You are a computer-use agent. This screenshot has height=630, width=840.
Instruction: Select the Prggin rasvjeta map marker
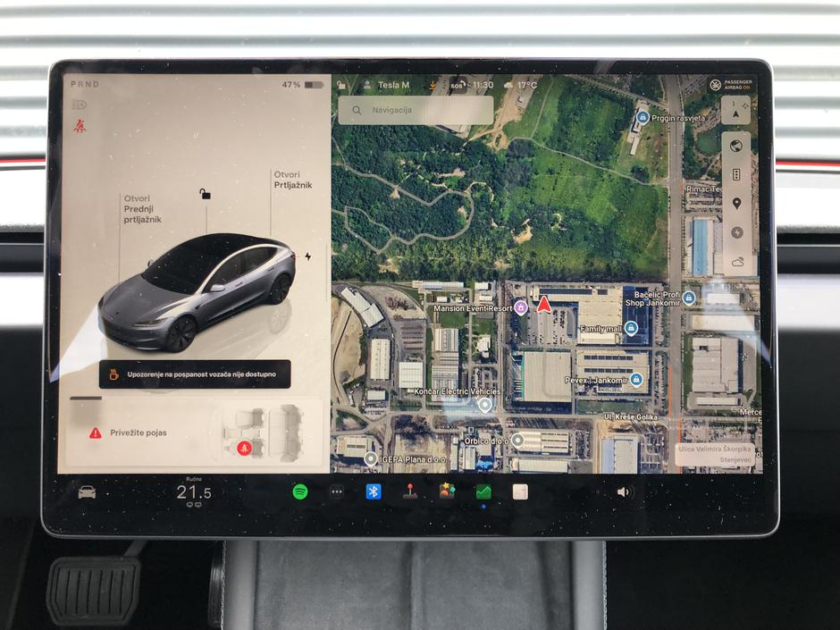(643, 117)
